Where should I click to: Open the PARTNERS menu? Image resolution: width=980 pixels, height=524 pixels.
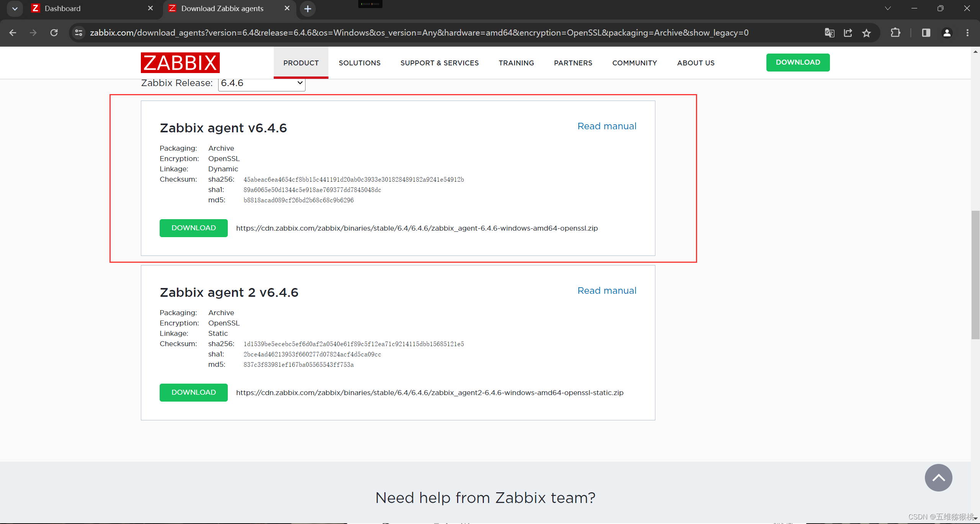pos(573,63)
